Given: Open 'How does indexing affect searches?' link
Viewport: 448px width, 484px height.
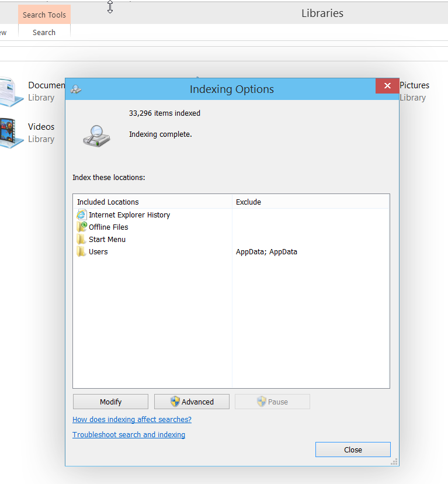Looking at the screenshot, I should coord(132,420).
